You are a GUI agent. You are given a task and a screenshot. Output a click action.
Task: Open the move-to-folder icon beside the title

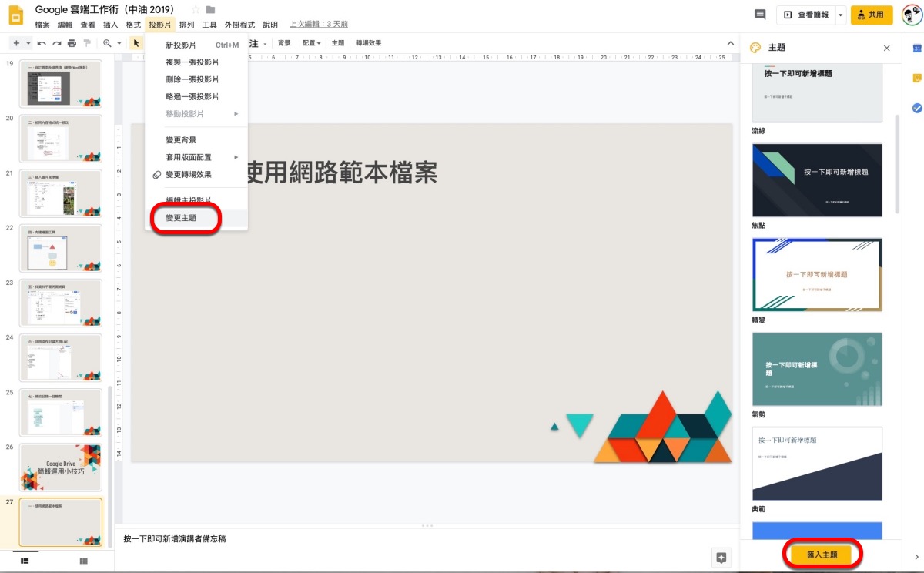point(210,9)
